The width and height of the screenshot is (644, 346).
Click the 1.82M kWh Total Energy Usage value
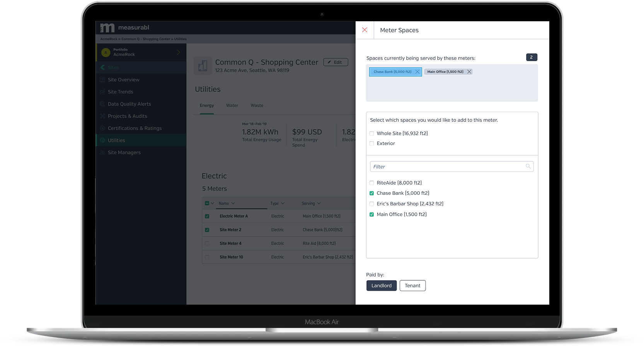point(260,132)
